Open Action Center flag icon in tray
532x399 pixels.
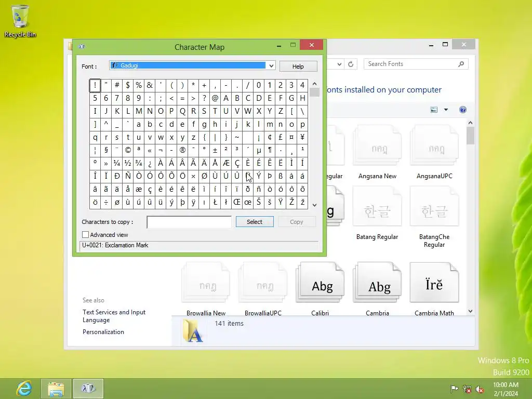pyautogui.click(x=454, y=389)
